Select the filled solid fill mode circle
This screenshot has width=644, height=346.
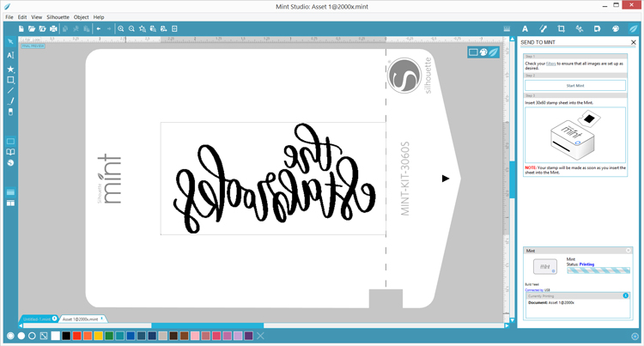[21, 336]
